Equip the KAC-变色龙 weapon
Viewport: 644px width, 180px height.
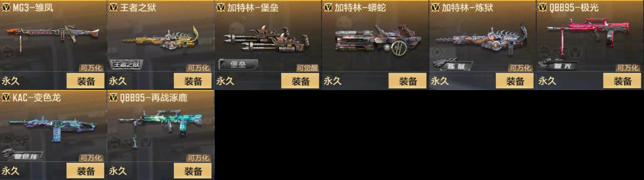pyautogui.click(x=86, y=171)
